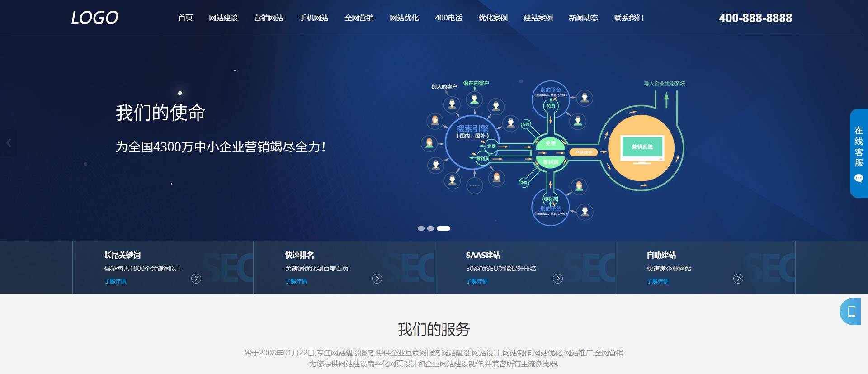Click arrow icon in SAAS建站 card
868x374 pixels.
tap(558, 279)
